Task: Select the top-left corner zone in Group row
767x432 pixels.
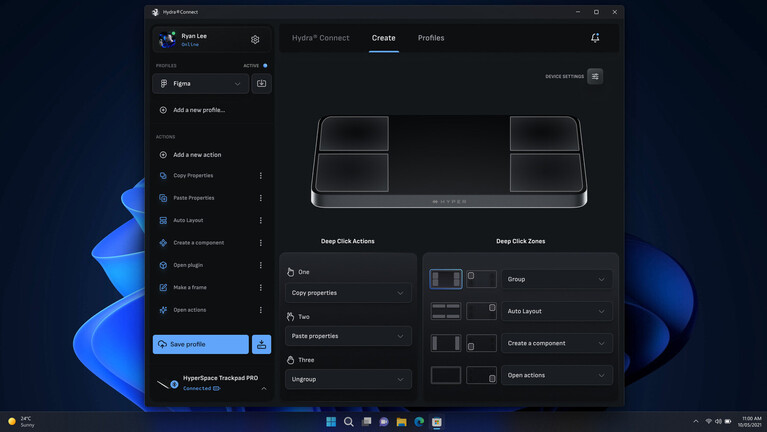Action: click(x=481, y=279)
